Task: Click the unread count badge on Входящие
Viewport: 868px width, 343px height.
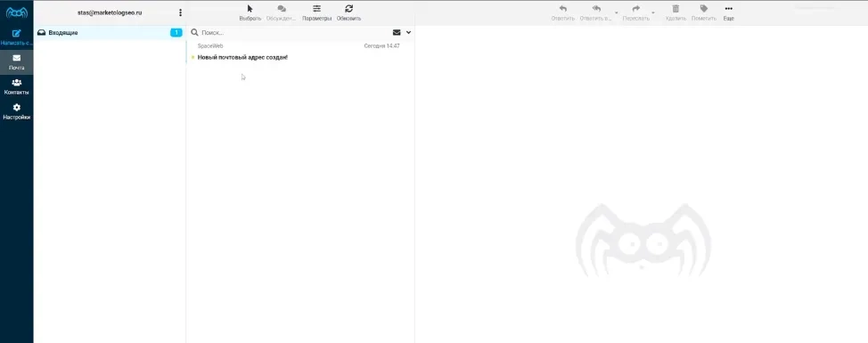Action: (176, 33)
